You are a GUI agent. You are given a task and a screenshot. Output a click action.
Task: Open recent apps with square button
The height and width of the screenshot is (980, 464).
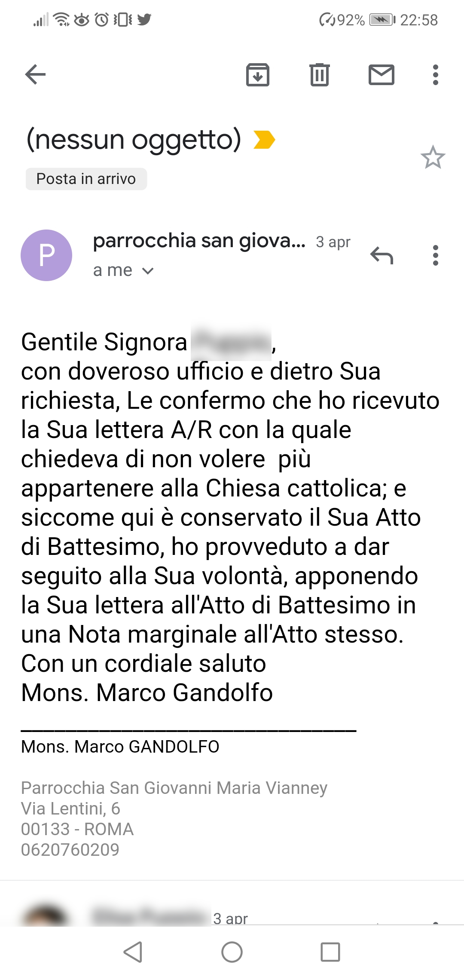(330, 952)
